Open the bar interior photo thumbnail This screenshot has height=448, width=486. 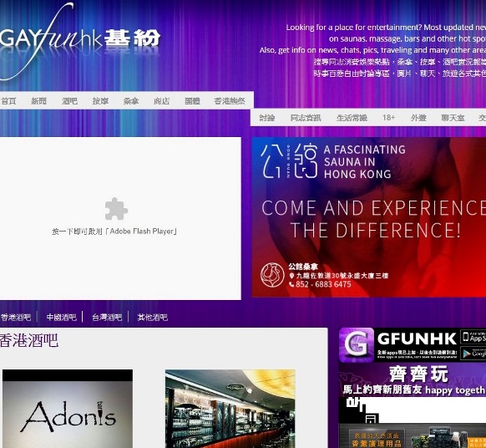click(x=230, y=409)
